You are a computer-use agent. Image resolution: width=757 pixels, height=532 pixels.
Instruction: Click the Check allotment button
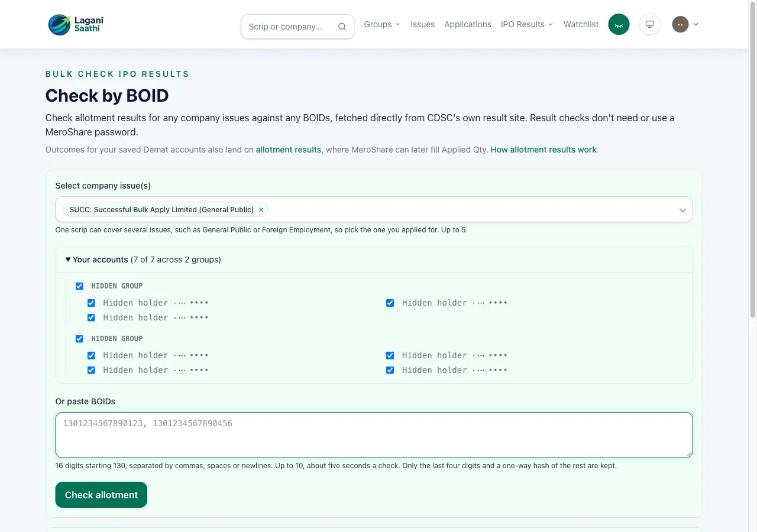coord(101,495)
